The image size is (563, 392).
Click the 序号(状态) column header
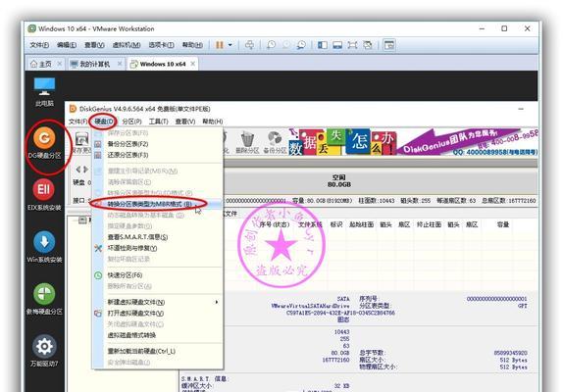[x=275, y=224]
